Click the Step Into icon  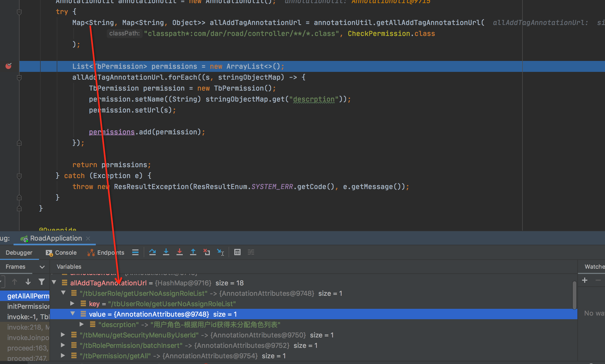click(x=166, y=252)
